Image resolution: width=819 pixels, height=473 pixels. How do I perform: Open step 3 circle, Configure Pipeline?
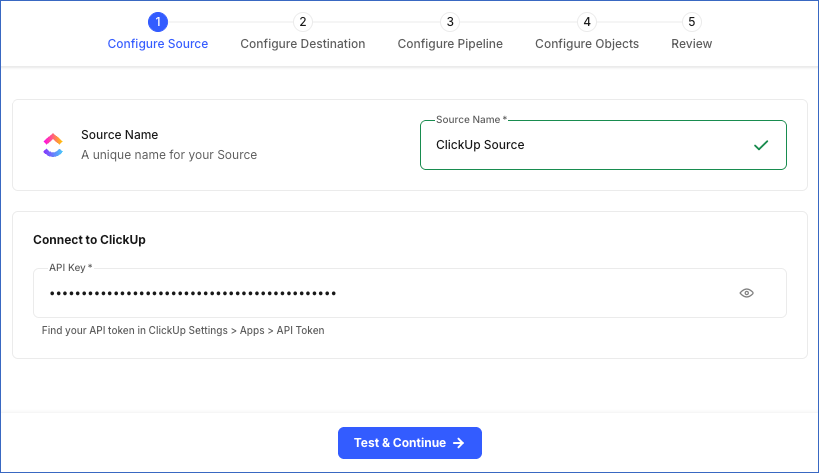pos(450,22)
